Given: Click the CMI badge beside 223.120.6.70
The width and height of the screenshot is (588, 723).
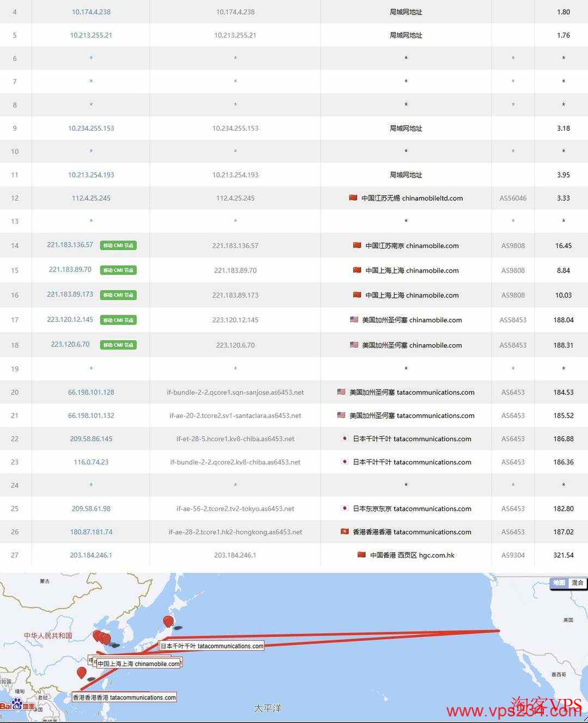Looking at the screenshot, I should tap(118, 345).
